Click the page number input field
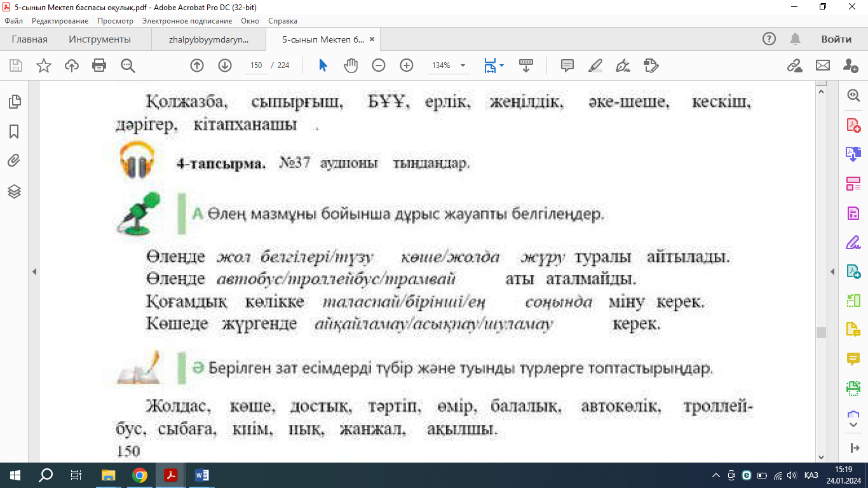 (x=256, y=65)
